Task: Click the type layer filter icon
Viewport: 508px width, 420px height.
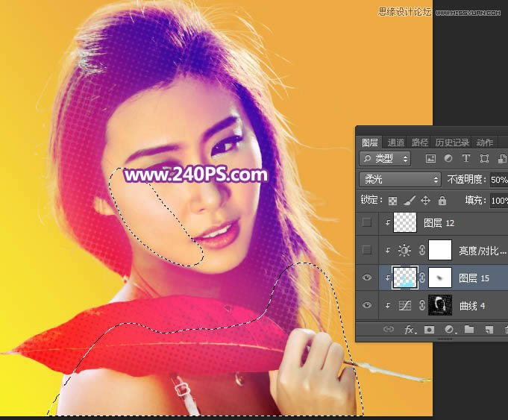Action: tap(466, 159)
